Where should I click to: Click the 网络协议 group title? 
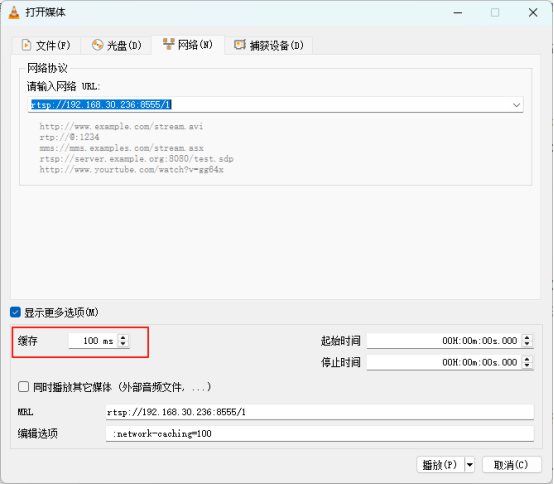(x=47, y=68)
